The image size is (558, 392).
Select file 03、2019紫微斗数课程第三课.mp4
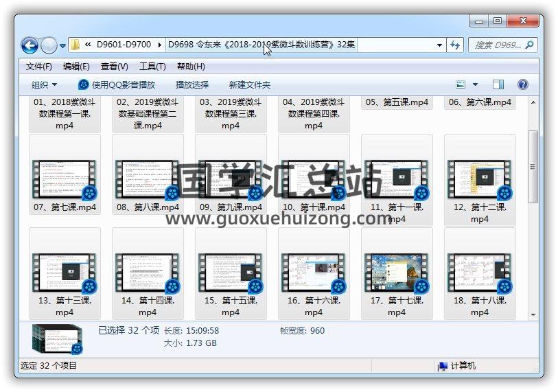point(231,113)
